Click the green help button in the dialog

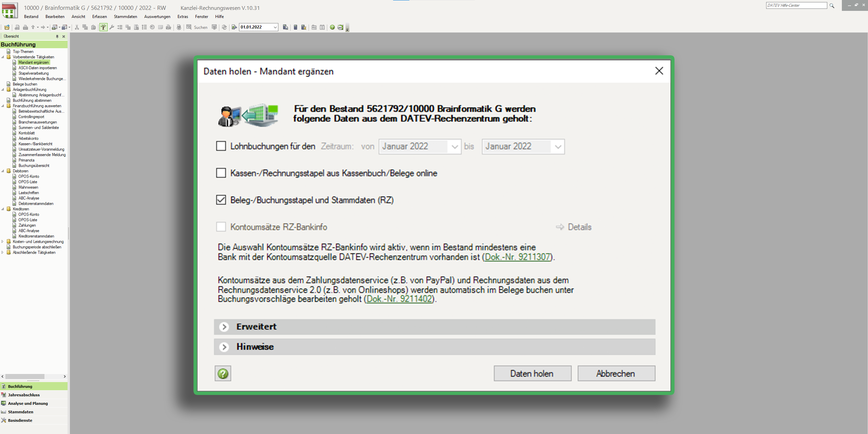[223, 373]
